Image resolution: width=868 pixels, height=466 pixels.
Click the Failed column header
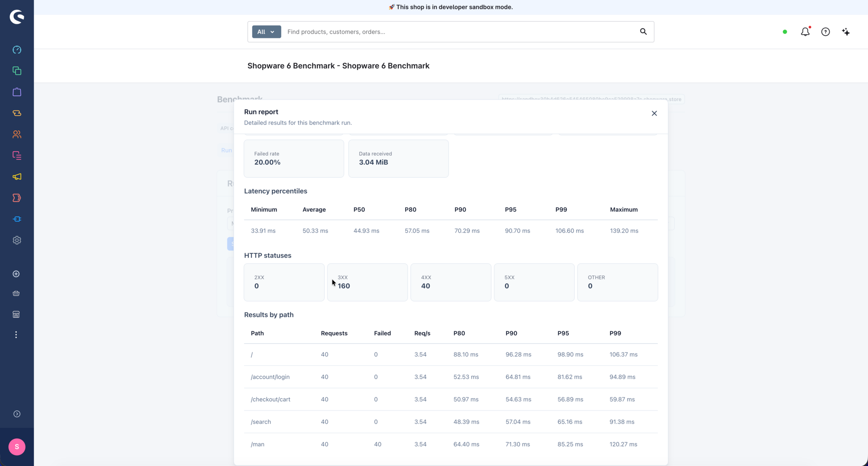click(382, 333)
